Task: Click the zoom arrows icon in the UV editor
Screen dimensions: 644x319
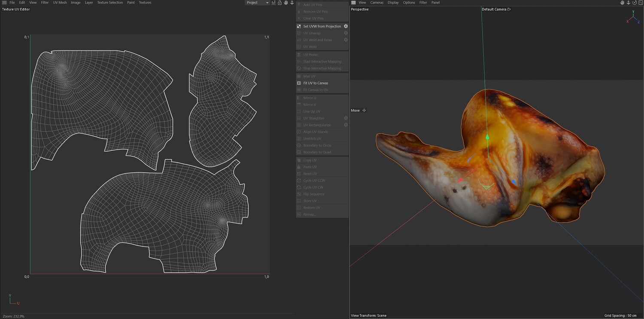Action: click(292, 3)
